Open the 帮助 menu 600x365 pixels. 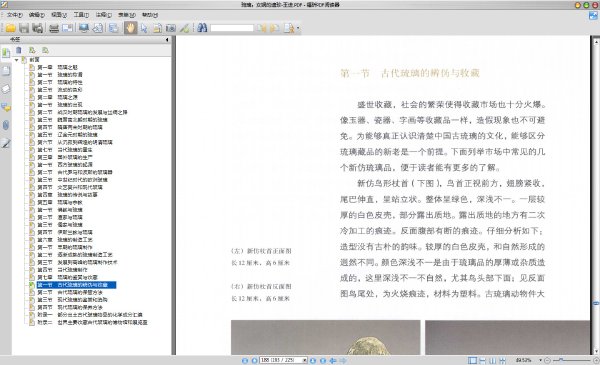(150, 15)
